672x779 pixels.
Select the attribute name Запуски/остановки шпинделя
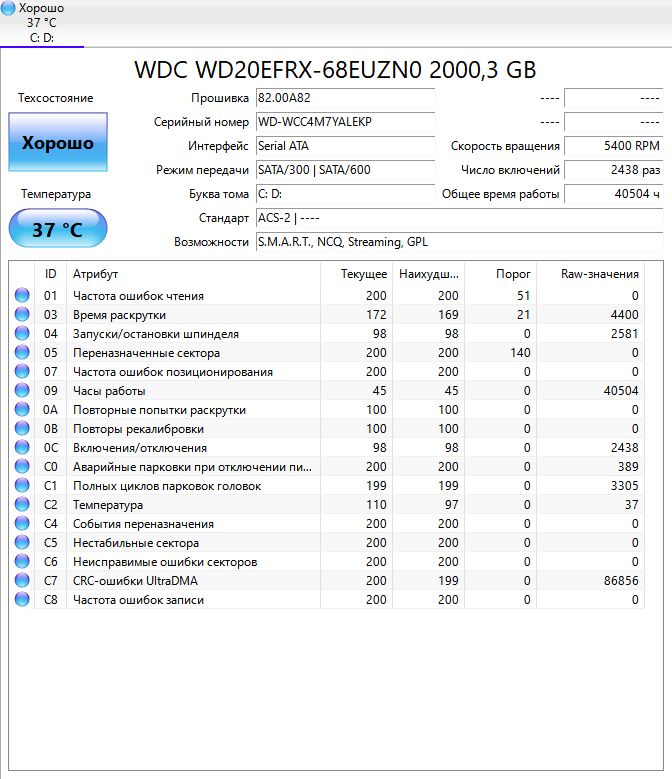pos(155,334)
